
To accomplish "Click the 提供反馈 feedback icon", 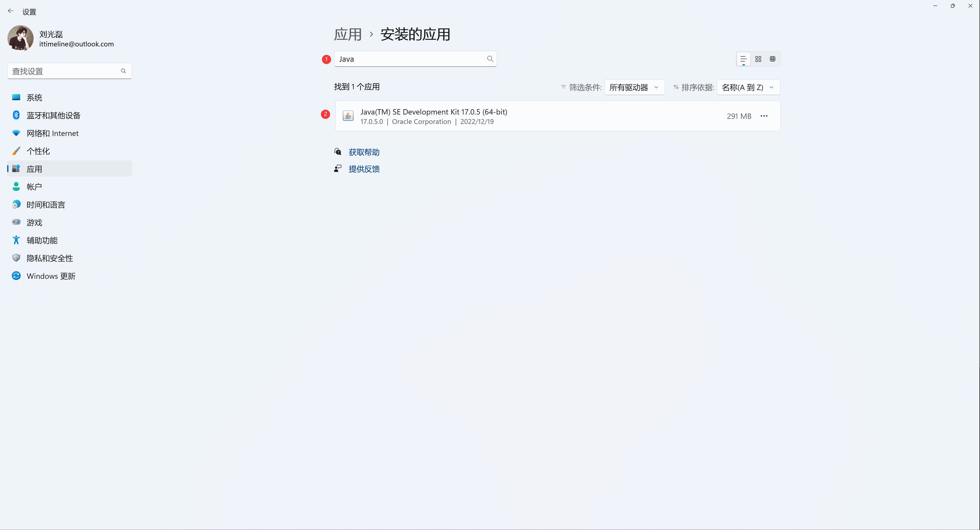I will coord(337,169).
